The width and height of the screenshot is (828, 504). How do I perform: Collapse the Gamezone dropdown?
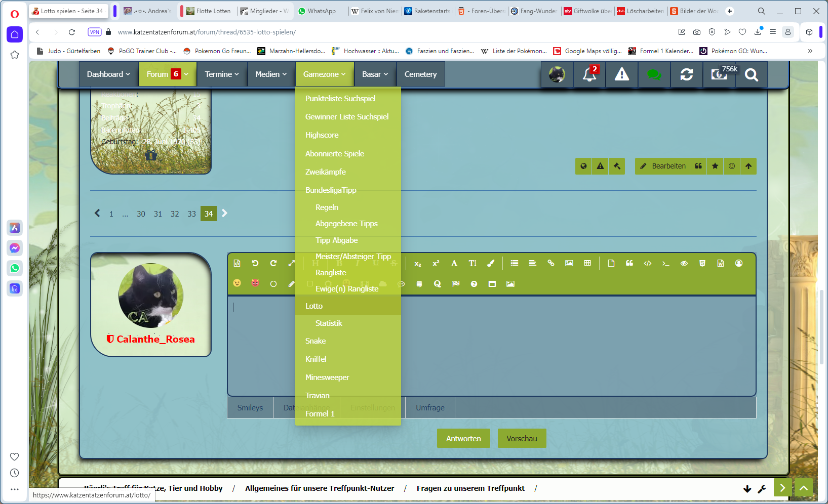coord(325,74)
